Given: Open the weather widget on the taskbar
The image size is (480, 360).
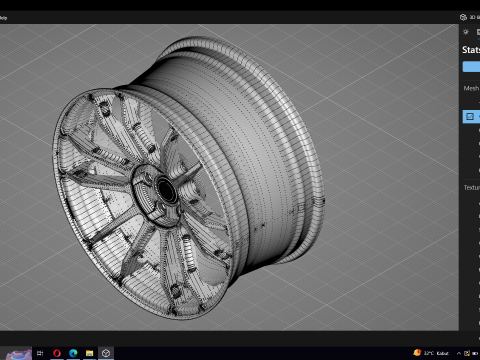Looking at the screenshot, I should 431,353.
